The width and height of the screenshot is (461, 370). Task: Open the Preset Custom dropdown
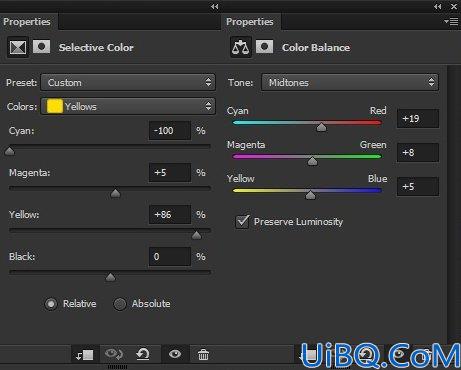point(128,82)
